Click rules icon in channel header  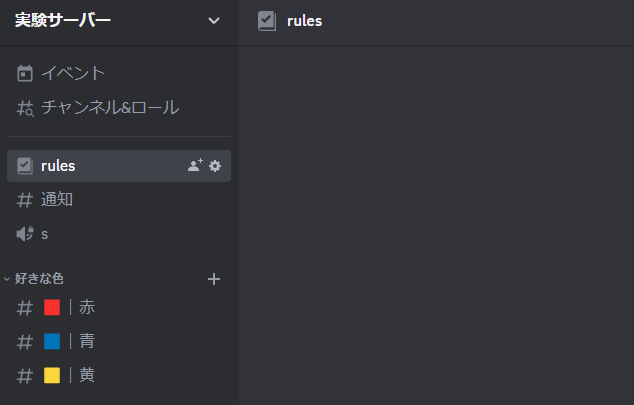click(x=267, y=21)
